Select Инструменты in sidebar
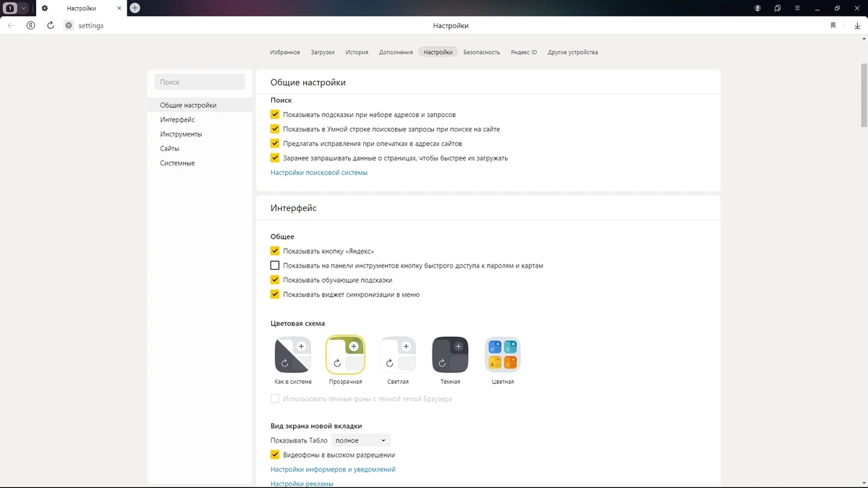 pyautogui.click(x=200, y=134)
